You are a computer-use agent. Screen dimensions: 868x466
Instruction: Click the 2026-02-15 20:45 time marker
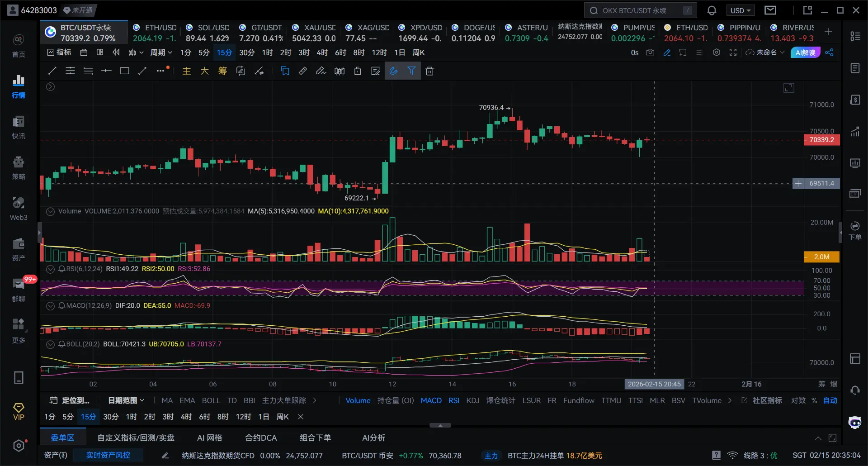pyautogui.click(x=654, y=384)
